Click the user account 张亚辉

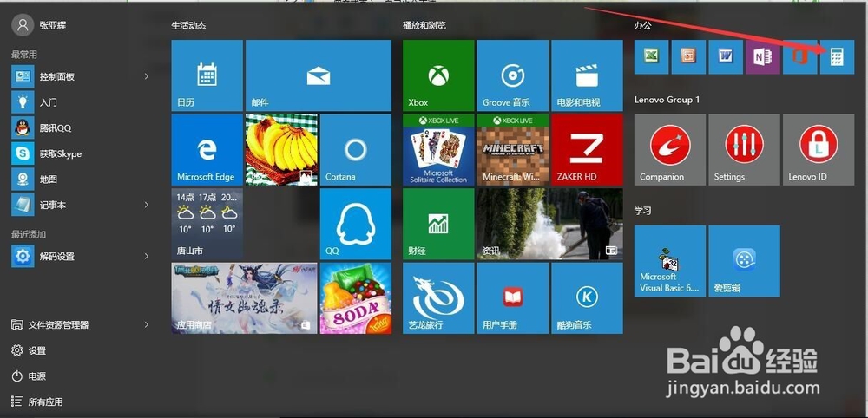pyautogui.click(x=40, y=25)
